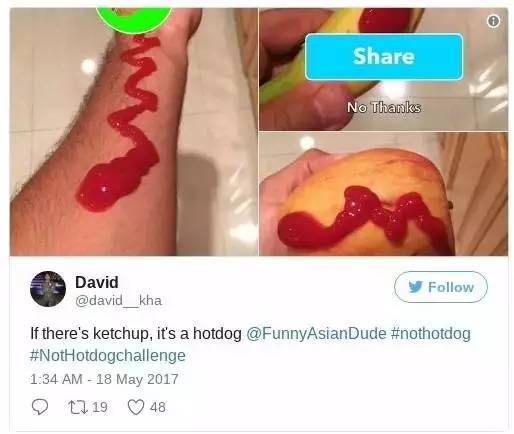Open the #nothotdog hashtag
Screen dimensions: 514x434
point(431,334)
